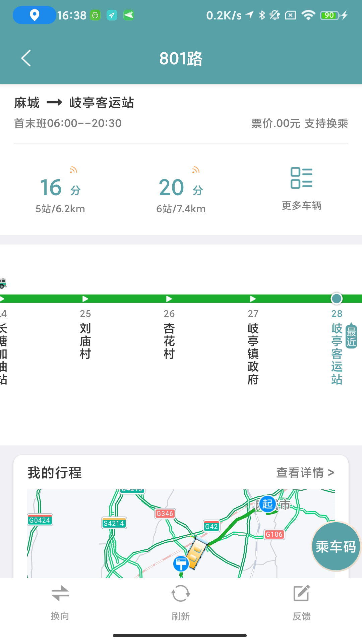Tap the back arrow in header
The width and height of the screenshot is (362, 644).
26,58
